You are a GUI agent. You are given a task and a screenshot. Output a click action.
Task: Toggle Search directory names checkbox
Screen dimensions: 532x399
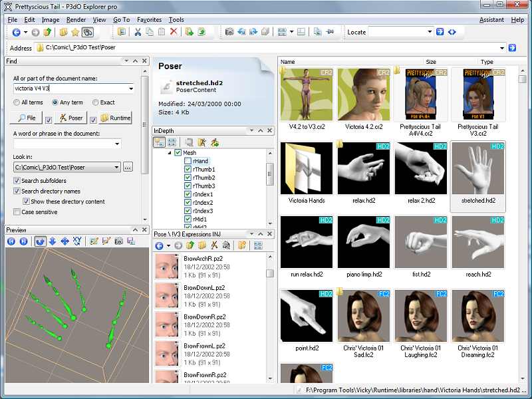(17, 191)
